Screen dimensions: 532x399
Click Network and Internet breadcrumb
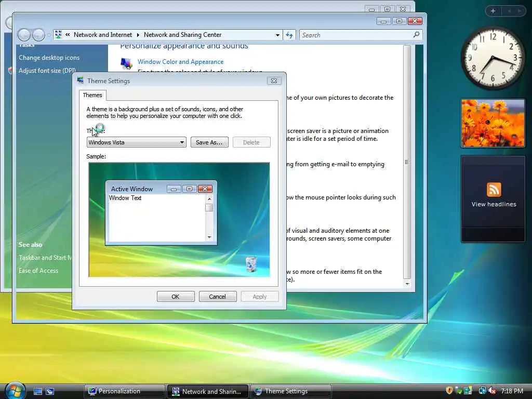[103, 35]
